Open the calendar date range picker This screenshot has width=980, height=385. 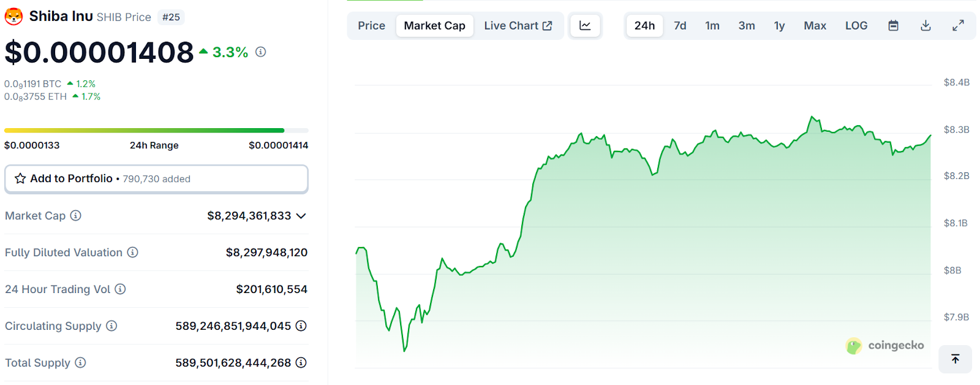tap(893, 26)
